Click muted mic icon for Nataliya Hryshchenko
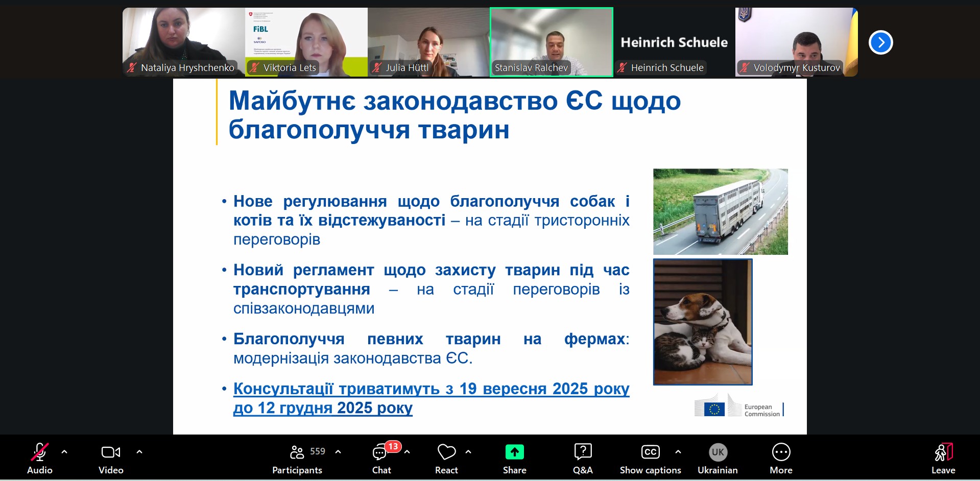 pos(132,67)
